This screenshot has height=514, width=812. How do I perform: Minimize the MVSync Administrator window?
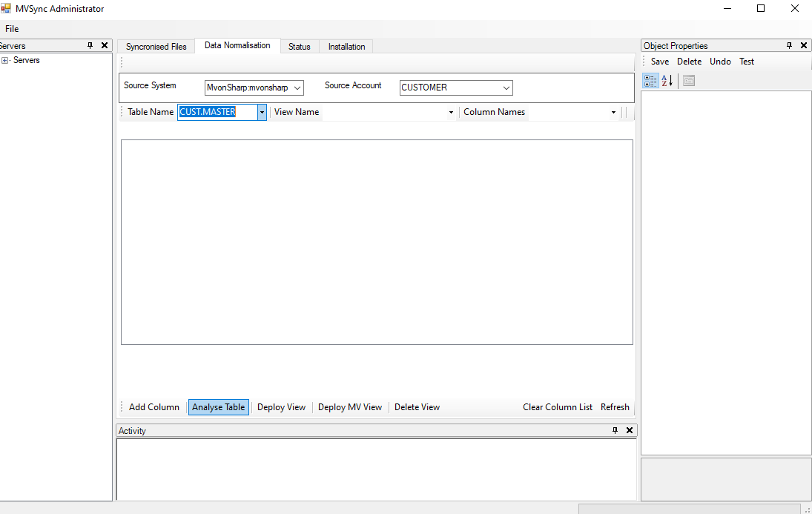pos(727,8)
